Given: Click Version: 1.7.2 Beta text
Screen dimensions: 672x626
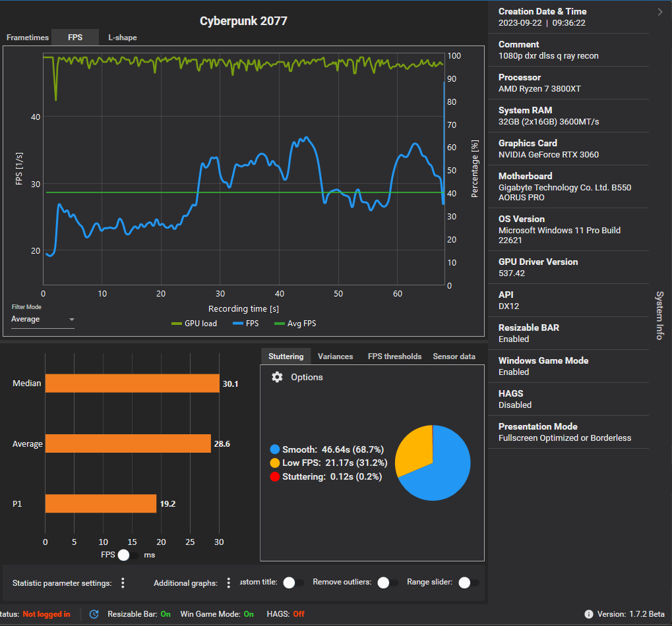Looking at the screenshot, I should [631, 614].
